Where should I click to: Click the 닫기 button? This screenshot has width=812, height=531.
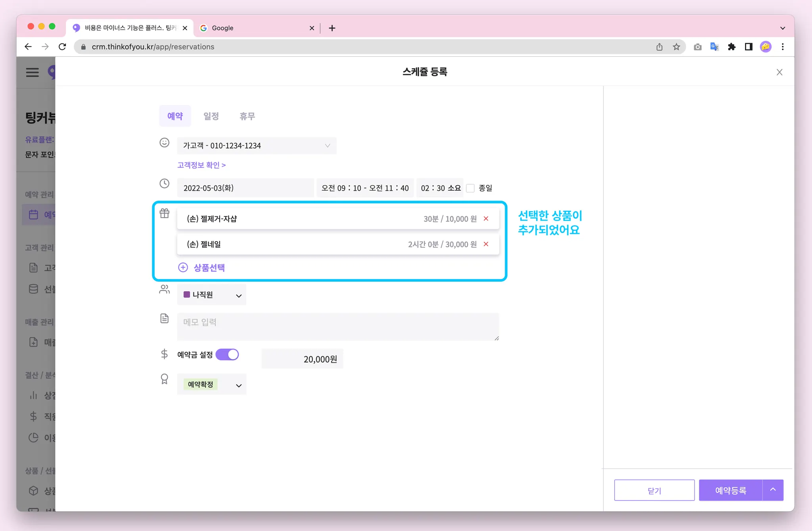tap(654, 490)
